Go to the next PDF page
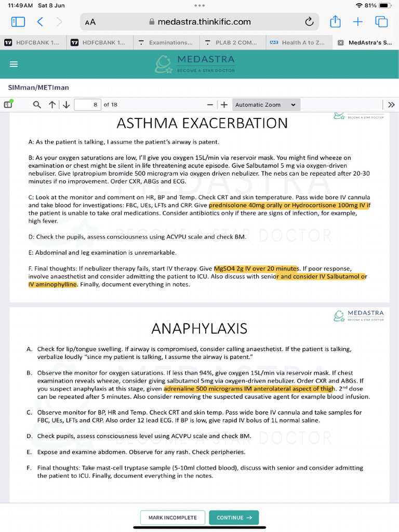The width and height of the screenshot is (399, 532). [66, 104]
